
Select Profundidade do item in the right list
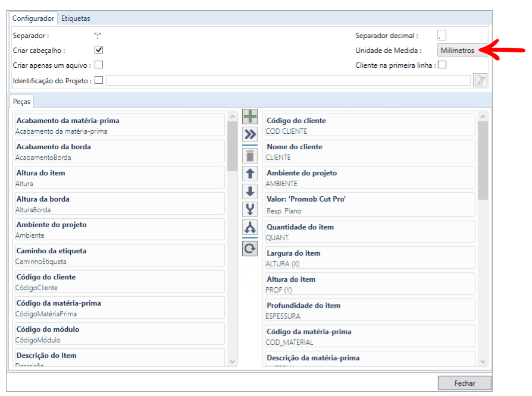(370, 310)
